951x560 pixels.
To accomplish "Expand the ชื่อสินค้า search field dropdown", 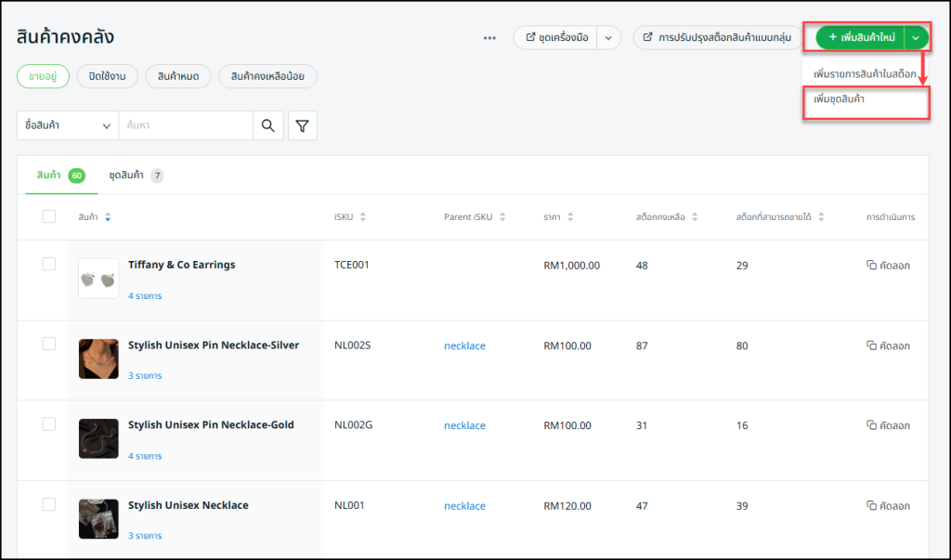I will point(68,125).
